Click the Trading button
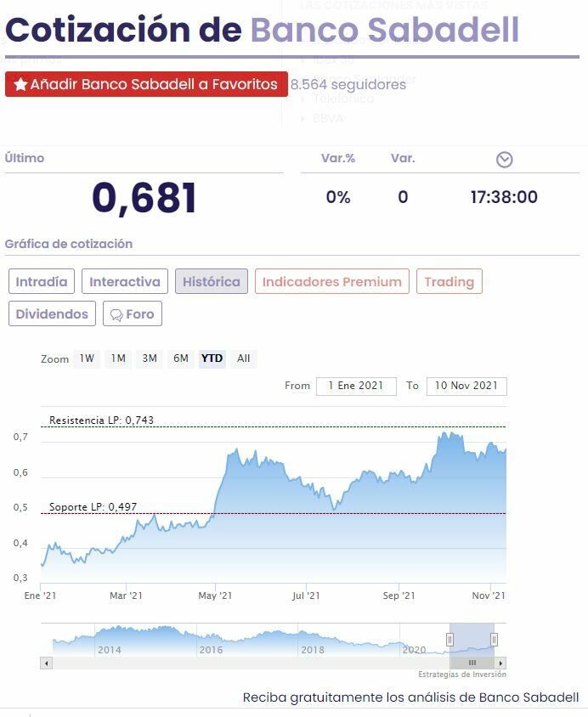The image size is (588, 717). click(449, 281)
